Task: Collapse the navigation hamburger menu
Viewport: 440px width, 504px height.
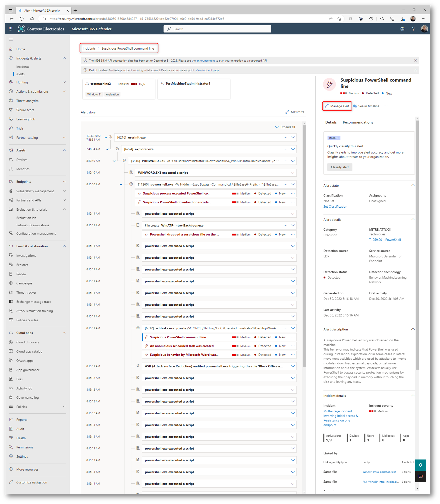Action: tap(11, 40)
